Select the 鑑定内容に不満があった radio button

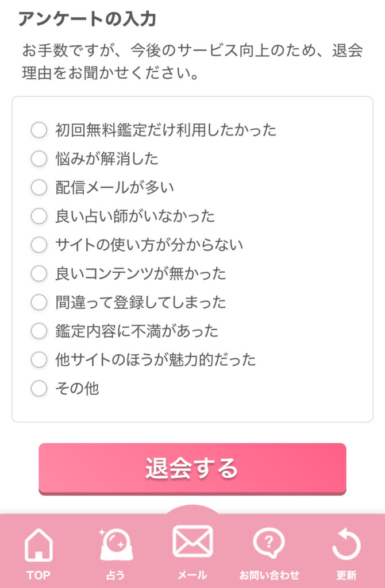coord(39,331)
